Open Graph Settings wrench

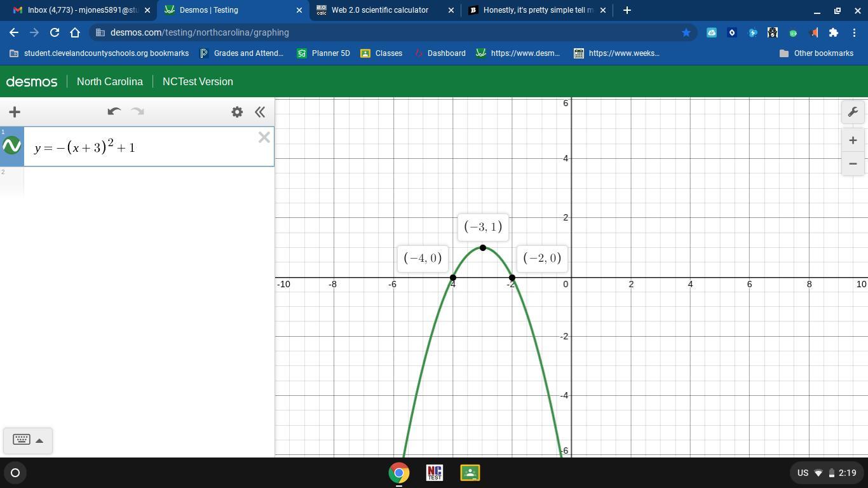pos(853,112)
